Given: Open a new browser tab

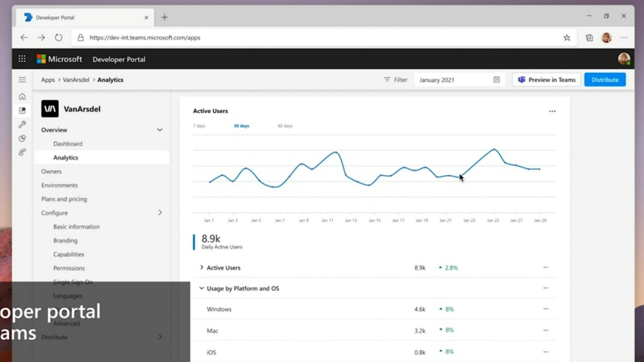Looking at the screenshot, I should (165, 17).
